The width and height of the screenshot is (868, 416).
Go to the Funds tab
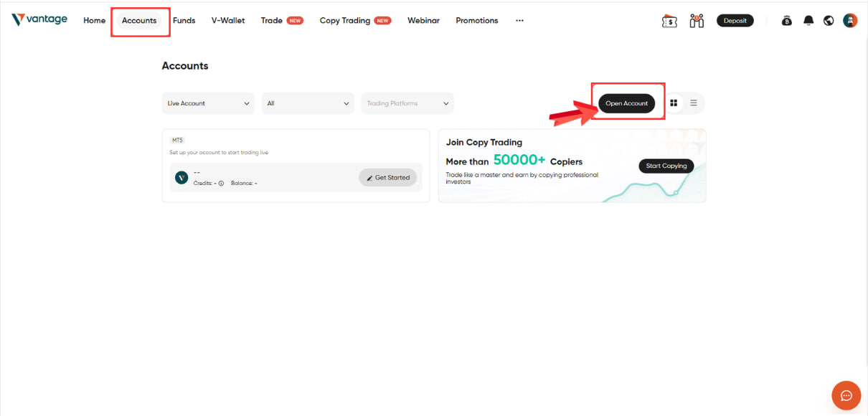[x=184, y=20]
